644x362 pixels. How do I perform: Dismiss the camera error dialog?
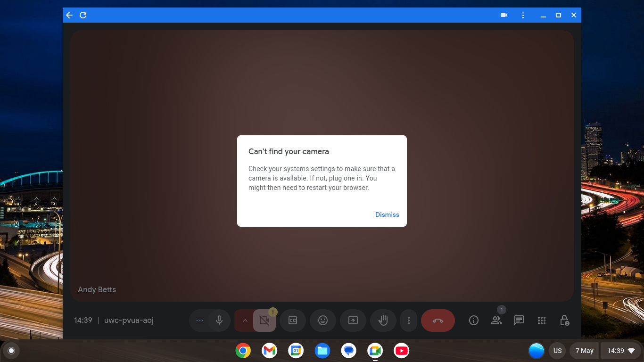coord(387,214)
